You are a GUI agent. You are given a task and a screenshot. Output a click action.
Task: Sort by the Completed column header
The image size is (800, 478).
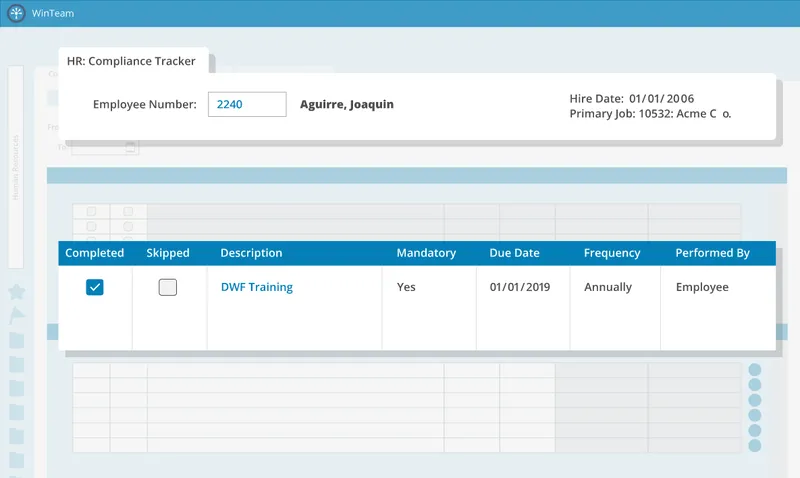[94, 253]
